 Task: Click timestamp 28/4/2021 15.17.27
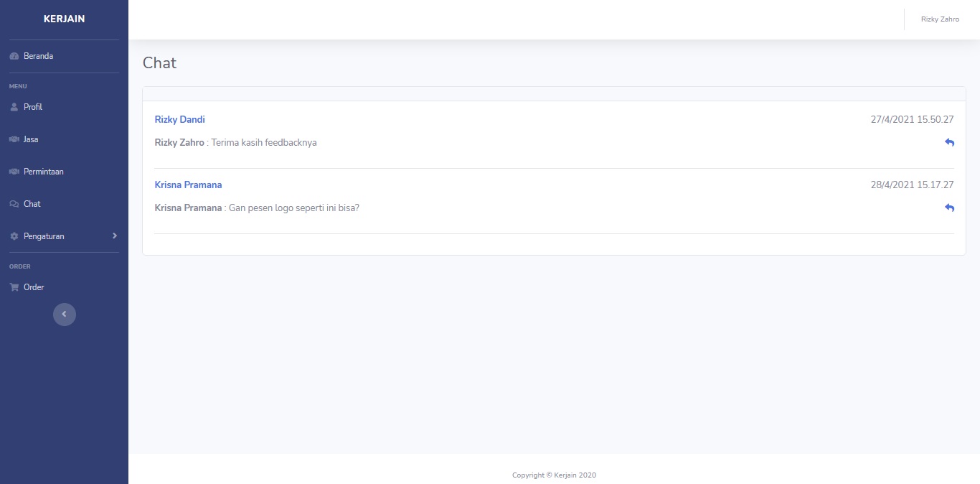(912, 185)
